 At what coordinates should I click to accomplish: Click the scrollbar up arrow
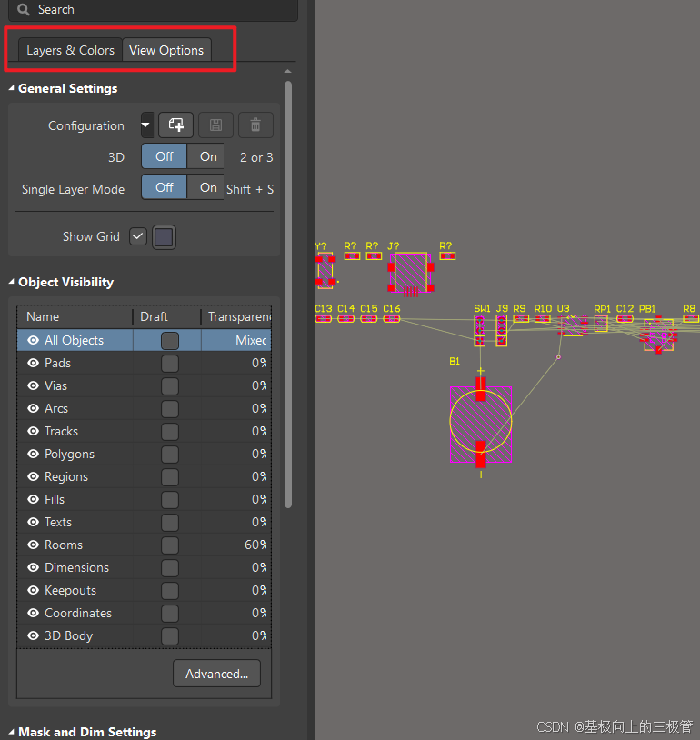click(x=288, y=71)
